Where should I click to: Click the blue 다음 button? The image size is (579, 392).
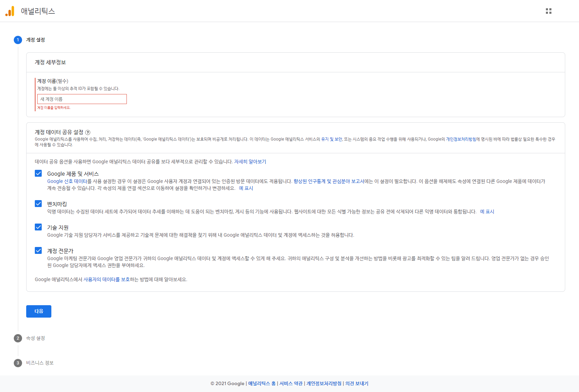tap(39, 311)
